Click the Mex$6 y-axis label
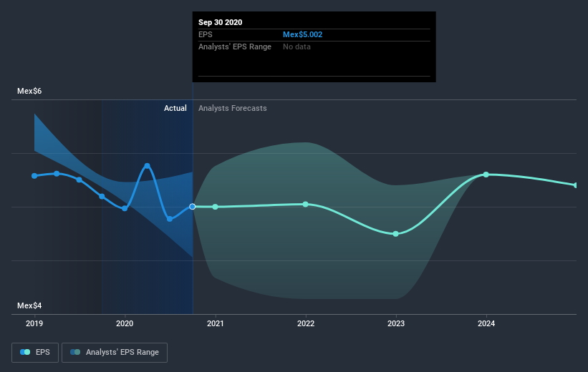 pyautogui.click(x=29, y=91)
